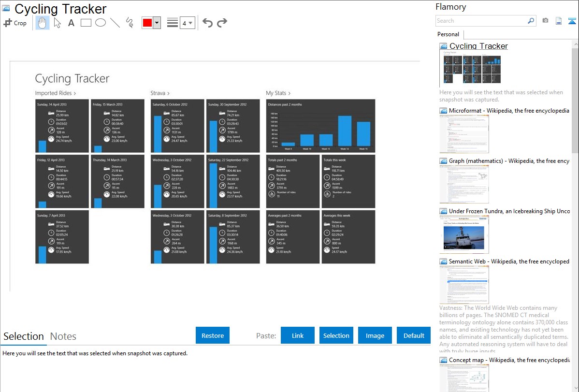Click in the Flamory search field
This screenshot has width=579, height=392.
[x=481, y=21]
